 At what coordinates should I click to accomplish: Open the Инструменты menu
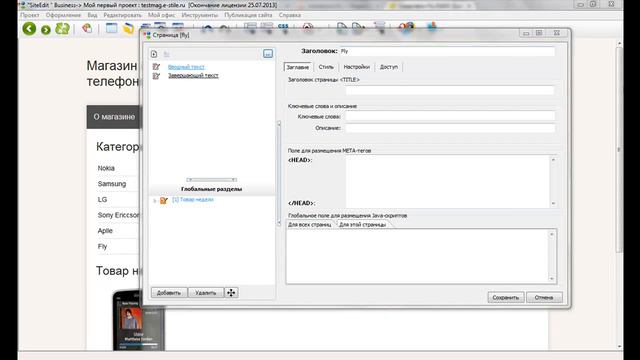click(200, 15)
